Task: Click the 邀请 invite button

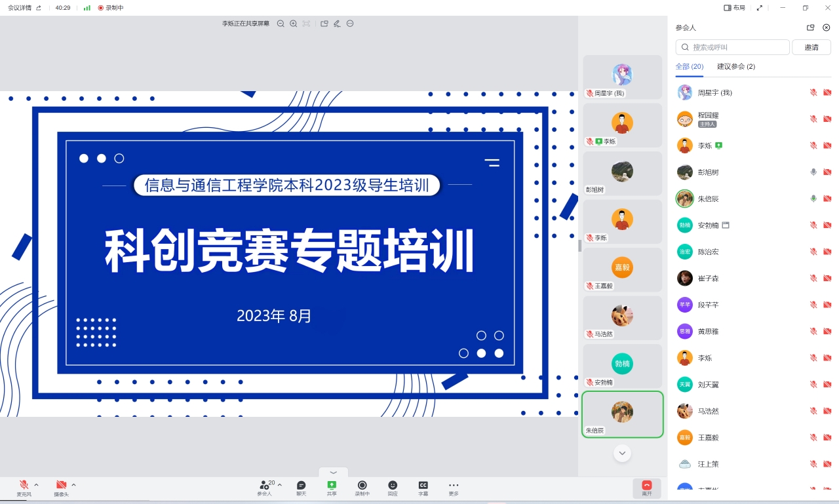Action: click(811, 47)
